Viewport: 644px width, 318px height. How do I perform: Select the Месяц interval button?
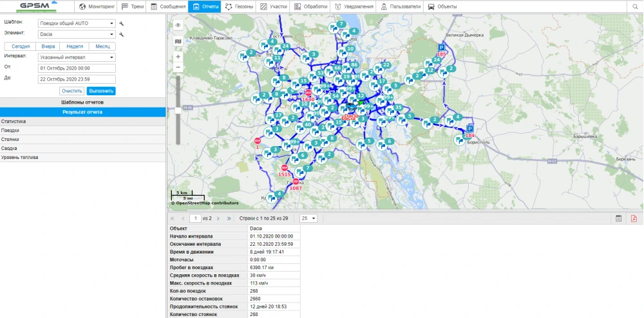click(x=102, y=46)
